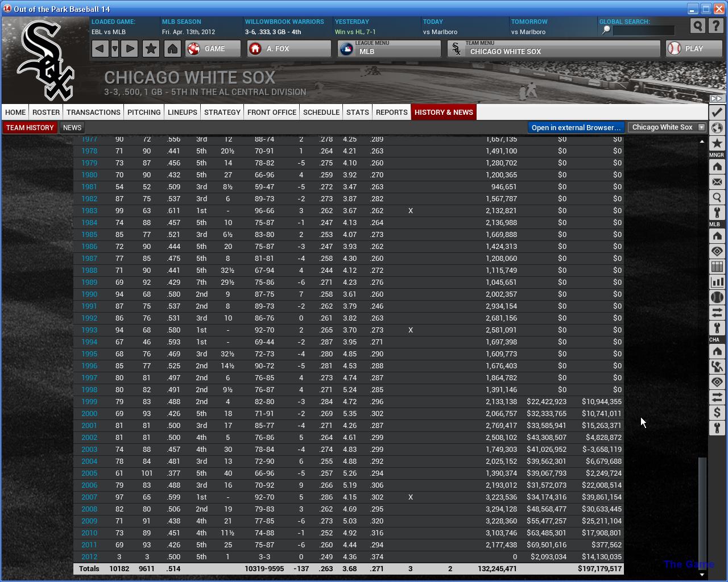Click the home icon in the navigation bar
The height and width of the screenshot is (582, 728).
(x=172, y=48)
